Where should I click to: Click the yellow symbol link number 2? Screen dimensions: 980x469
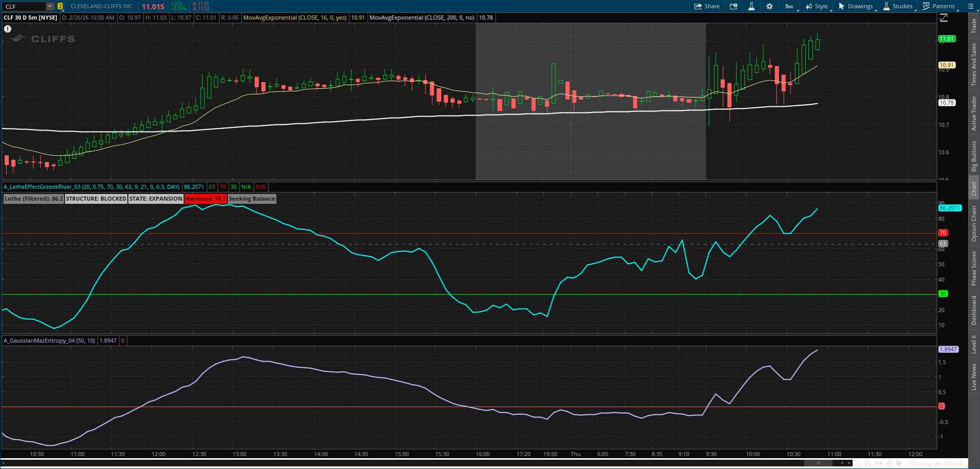pos(60,6)
